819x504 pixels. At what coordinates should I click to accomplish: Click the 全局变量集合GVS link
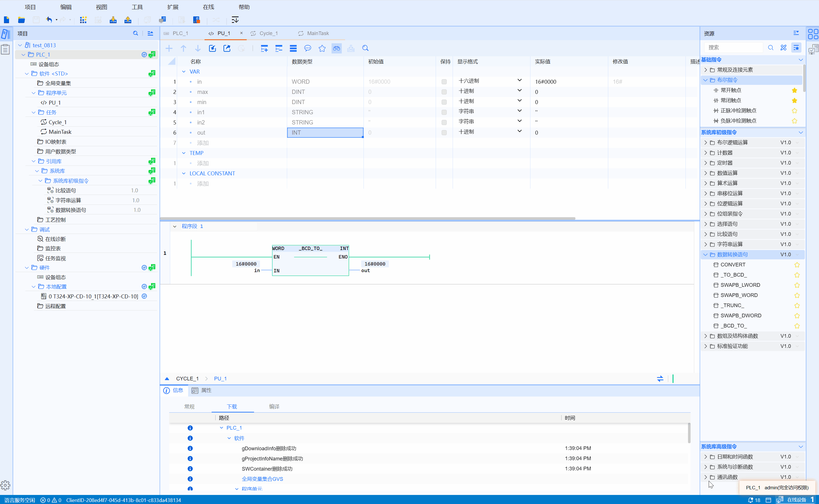click(262, 479)
